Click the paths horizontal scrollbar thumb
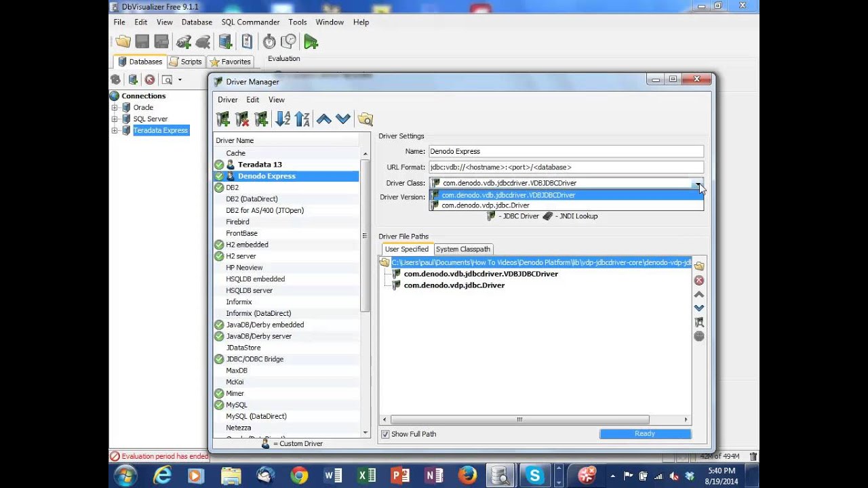This screenshot has width=868, height=488. click(x=519, y=420)
